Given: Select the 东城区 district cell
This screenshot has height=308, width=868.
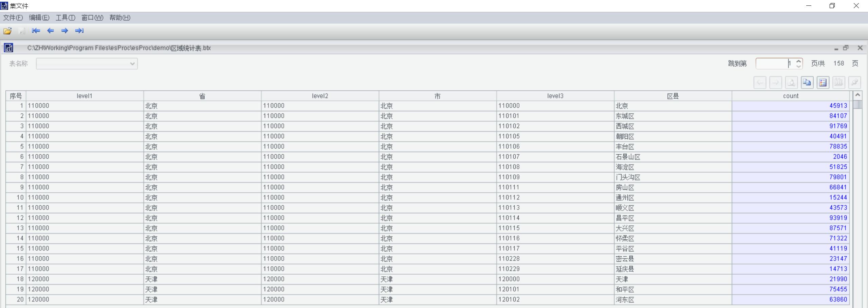Looking at the screenshot, I should [673, 116].
